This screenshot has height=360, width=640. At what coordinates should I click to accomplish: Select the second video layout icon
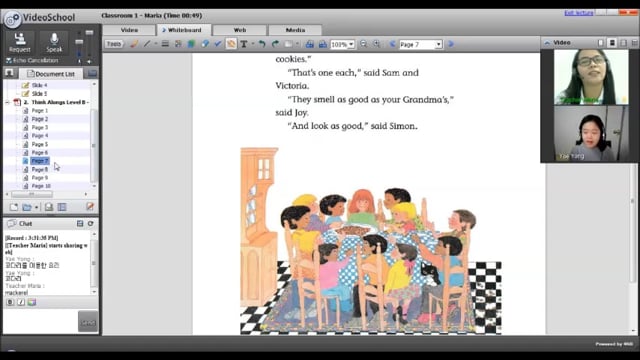612,42
